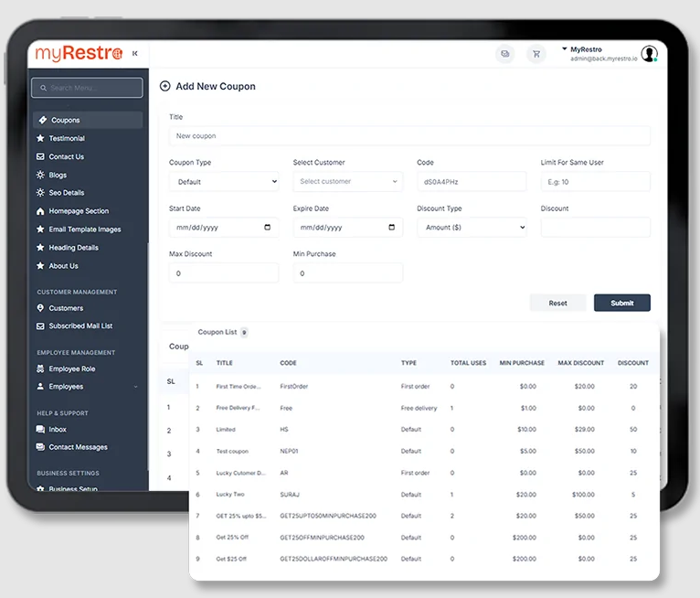
Task: Click the Employee Role icon
Action: (40, 368)
